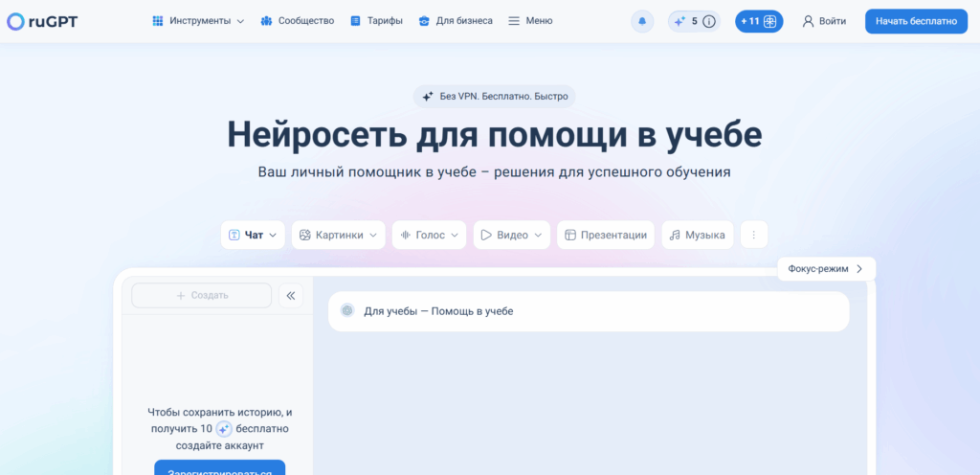Select the Чат tab
The height and width of the screenshot is (475, 980).
(253, 235)
